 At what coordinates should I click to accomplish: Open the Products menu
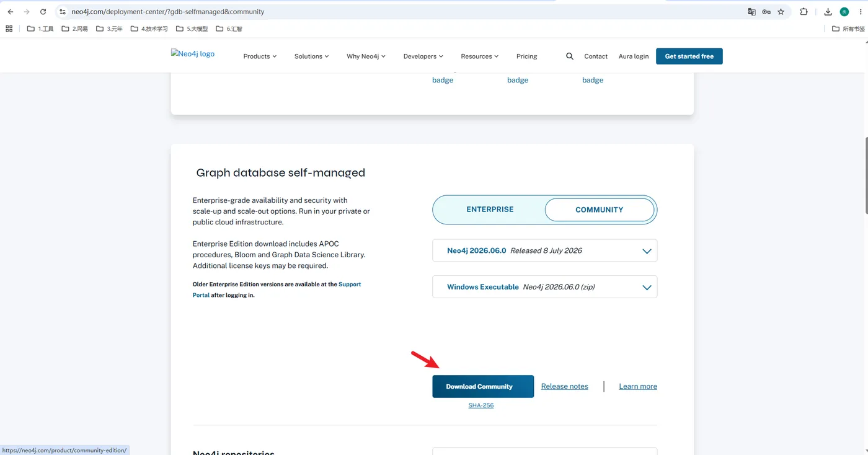coord(260,56)
